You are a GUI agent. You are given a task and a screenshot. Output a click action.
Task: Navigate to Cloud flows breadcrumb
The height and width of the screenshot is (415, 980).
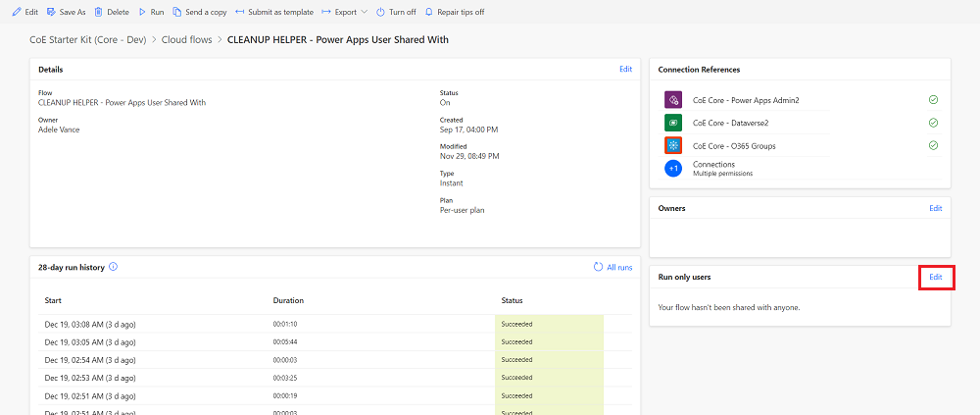click(x=186, y=40)
